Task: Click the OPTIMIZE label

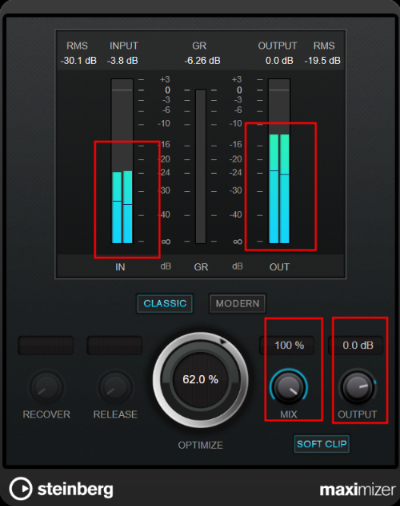Action: (x=200, y=445)
